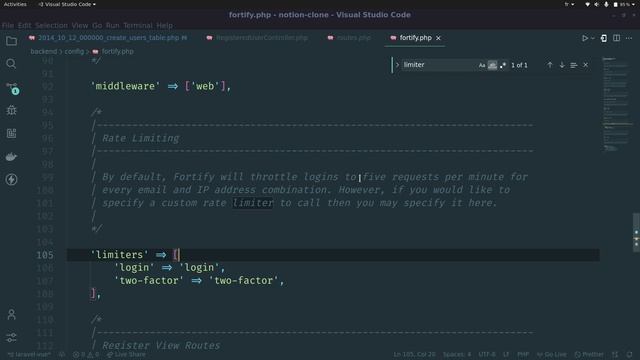Close the fortify.php tab
This screenshot has width=640, height=360.
pos(438,38)
